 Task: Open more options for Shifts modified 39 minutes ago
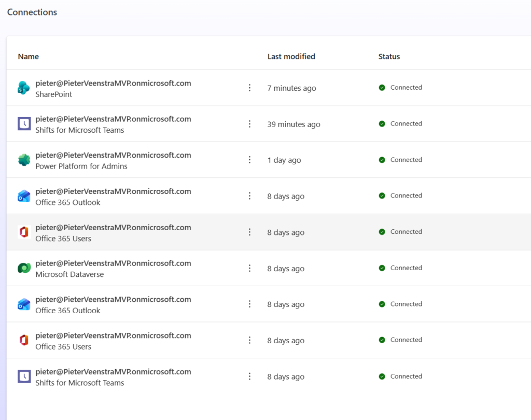click(249, 124)
